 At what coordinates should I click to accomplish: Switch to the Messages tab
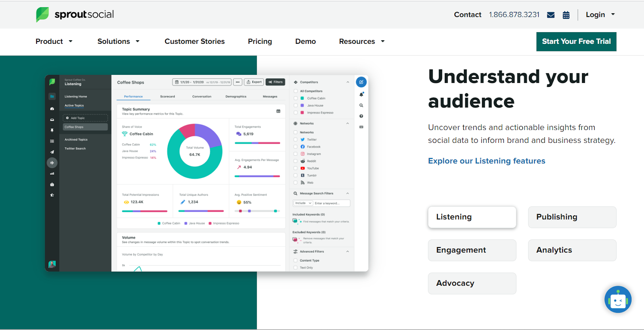pos(270,97)
